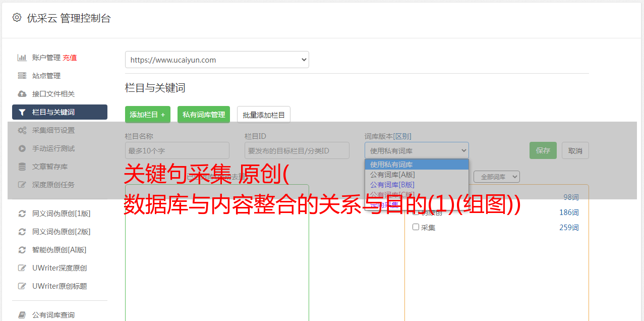Open 智能伪原创[AI版] in the sidebar

(x=60, y=250)
